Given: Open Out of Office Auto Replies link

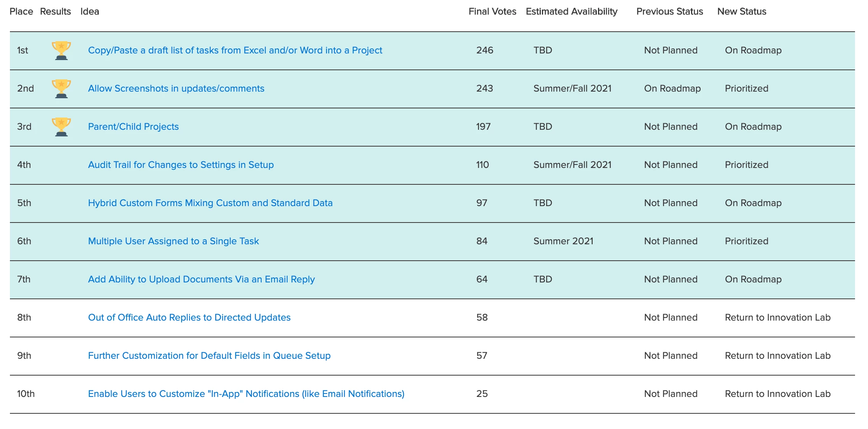Looking at the screenshot, I should (189, 318).
